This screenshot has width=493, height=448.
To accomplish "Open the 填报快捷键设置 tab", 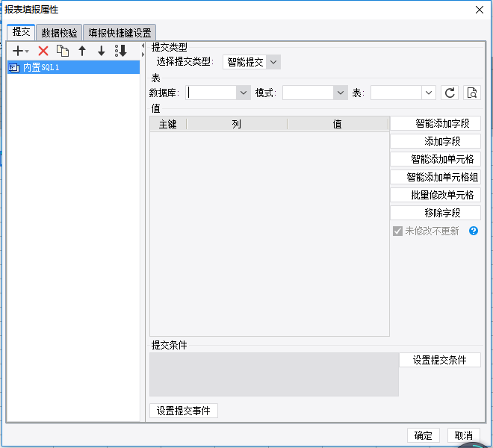I will pyautogui.click(x=120, y=33).
